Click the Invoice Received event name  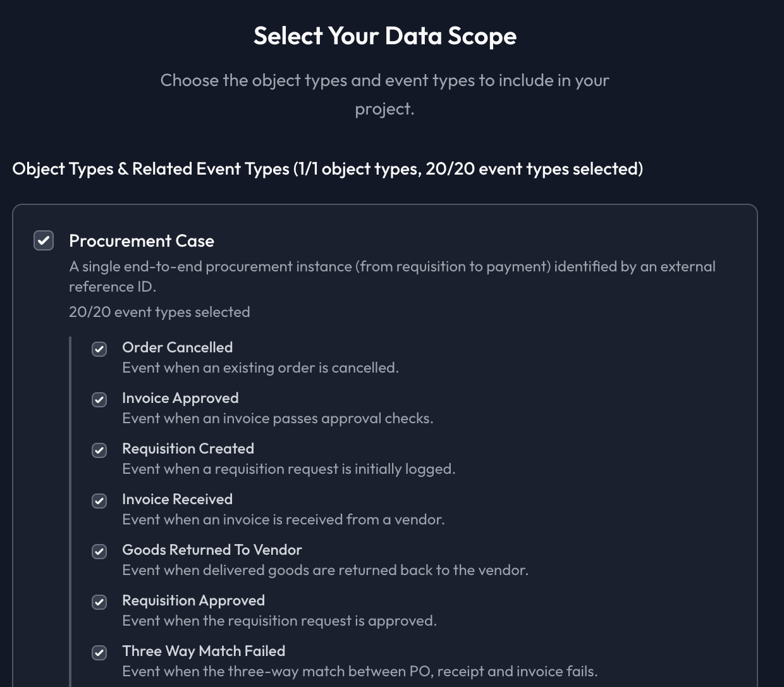click(177, 499)
